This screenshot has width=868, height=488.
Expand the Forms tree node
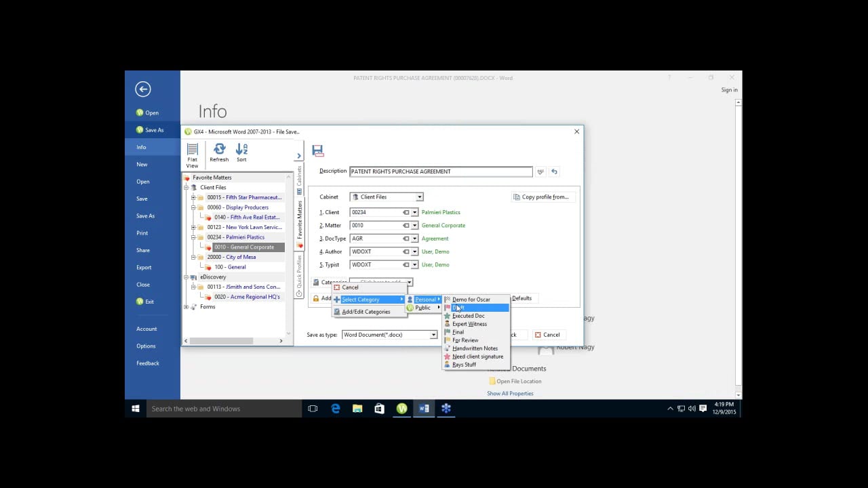click(186, 307)
